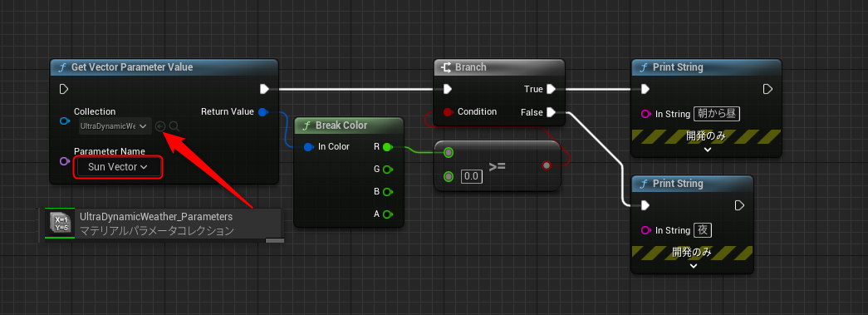868x315 pixels.
Task: Click In String pin of 朝から昼 Print String
Action: tap(645, 114)
